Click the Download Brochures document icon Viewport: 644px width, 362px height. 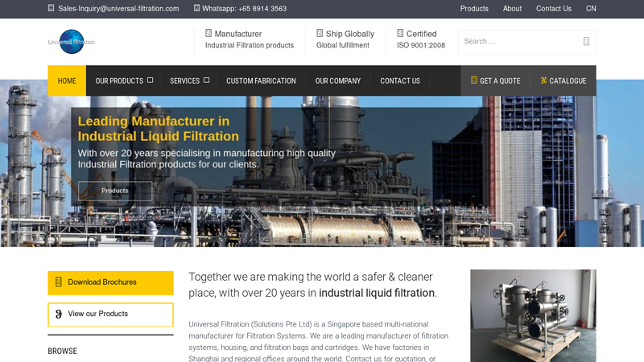point(59,282)
